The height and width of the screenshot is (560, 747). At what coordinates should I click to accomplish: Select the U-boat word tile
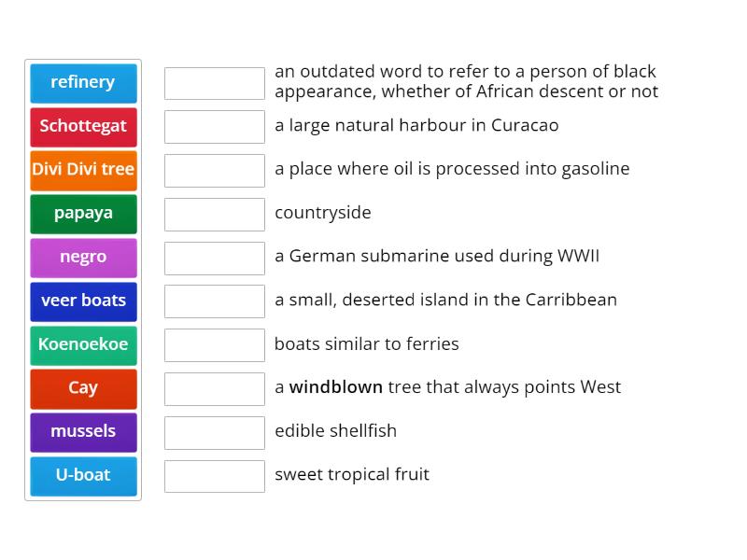click(x=83, y=476)
